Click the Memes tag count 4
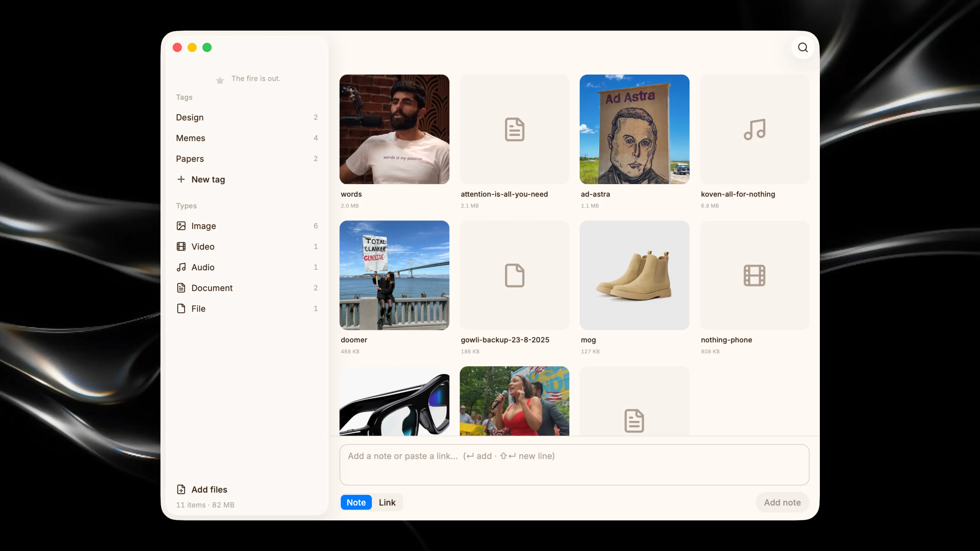This screenshot has height=551, width=980. click(x=315, y=138)
